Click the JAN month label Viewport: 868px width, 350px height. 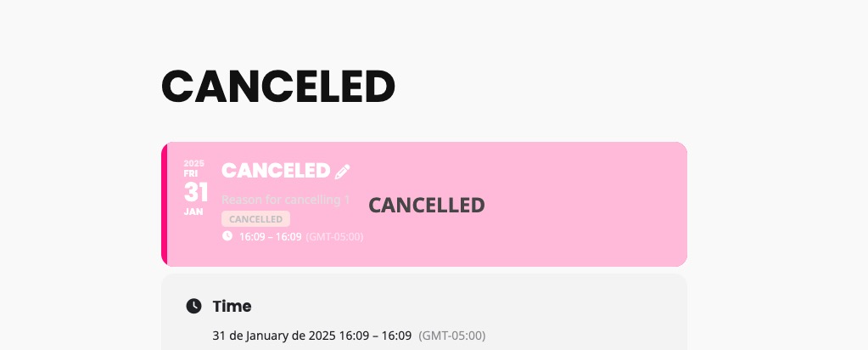coord(193,212)
